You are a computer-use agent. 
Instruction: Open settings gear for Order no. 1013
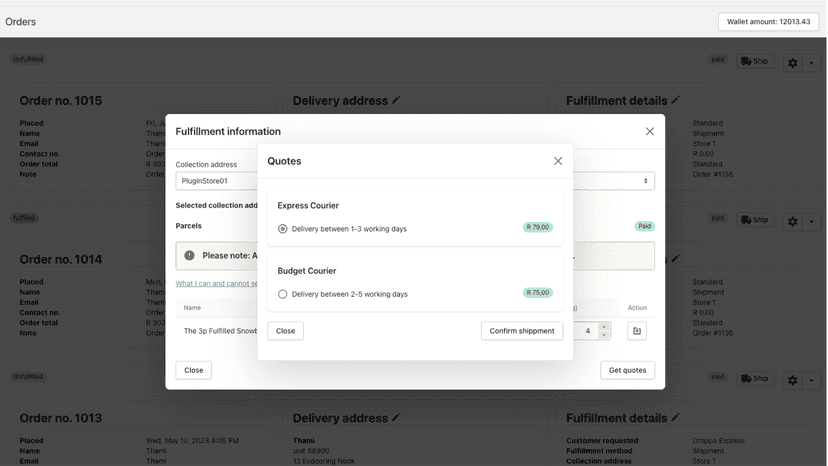793,380
